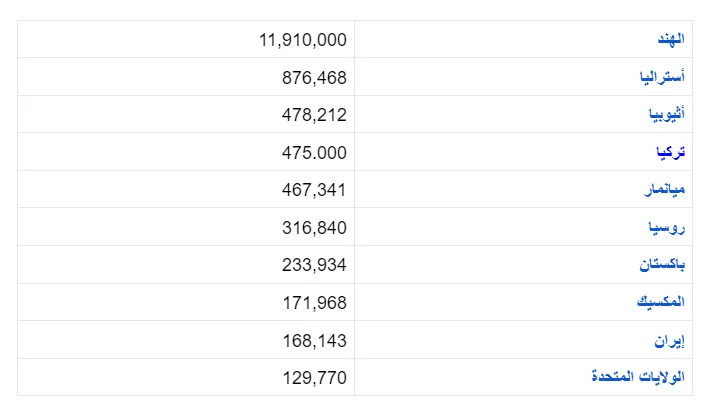This screenshot has height=408, width=713.
Task: Open the إيران country link
Action: point(669,340)
